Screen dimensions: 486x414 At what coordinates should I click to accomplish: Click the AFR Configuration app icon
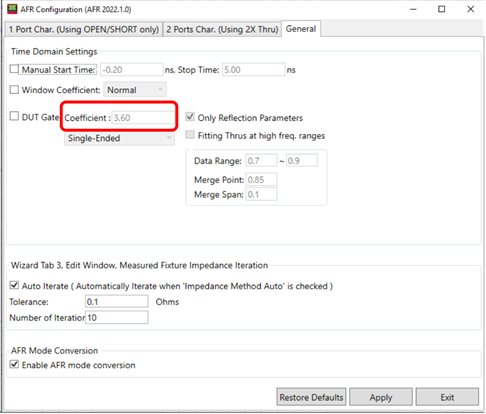[x=12, y=9]
